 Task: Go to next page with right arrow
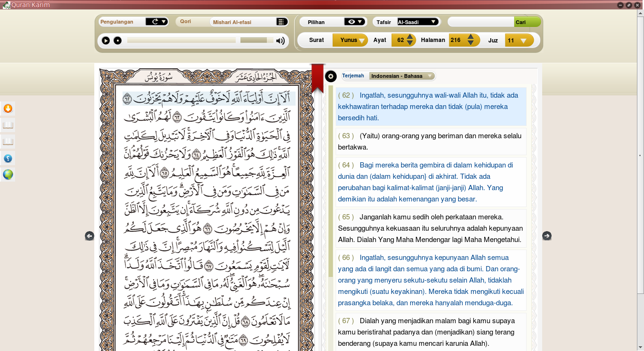pos(547,236)
